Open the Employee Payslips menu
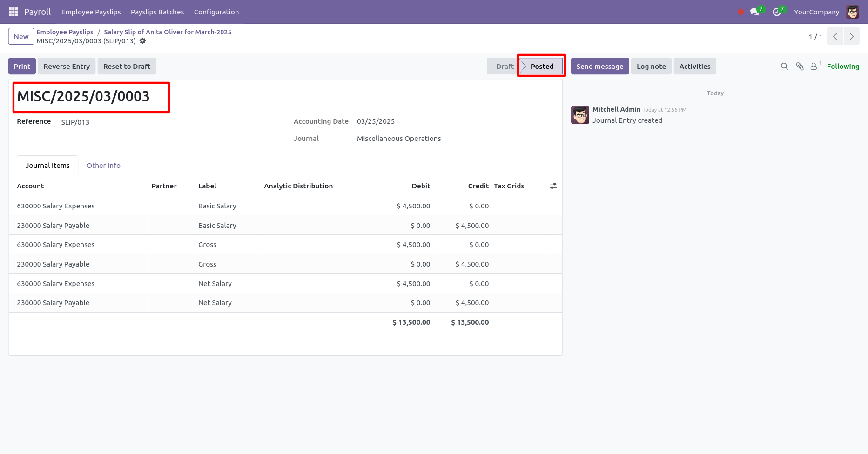Screen dimensions: 868x454 [x=91, y=12]
